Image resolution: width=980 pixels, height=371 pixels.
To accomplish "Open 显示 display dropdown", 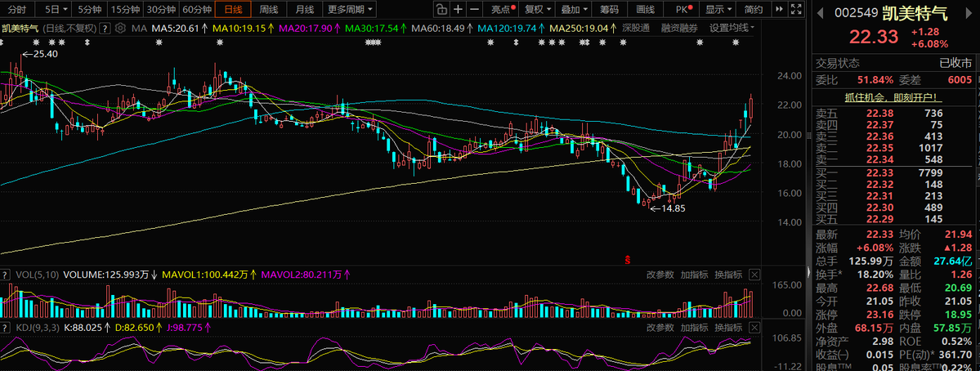I will click(718, 9).
